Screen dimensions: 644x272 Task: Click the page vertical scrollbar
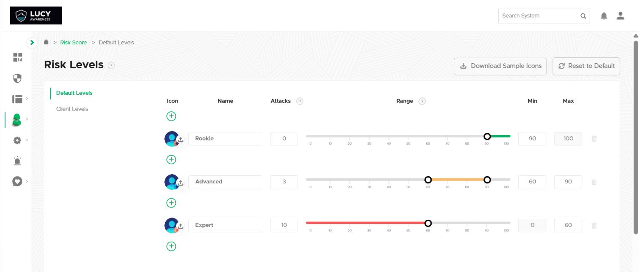coord(636,137)
